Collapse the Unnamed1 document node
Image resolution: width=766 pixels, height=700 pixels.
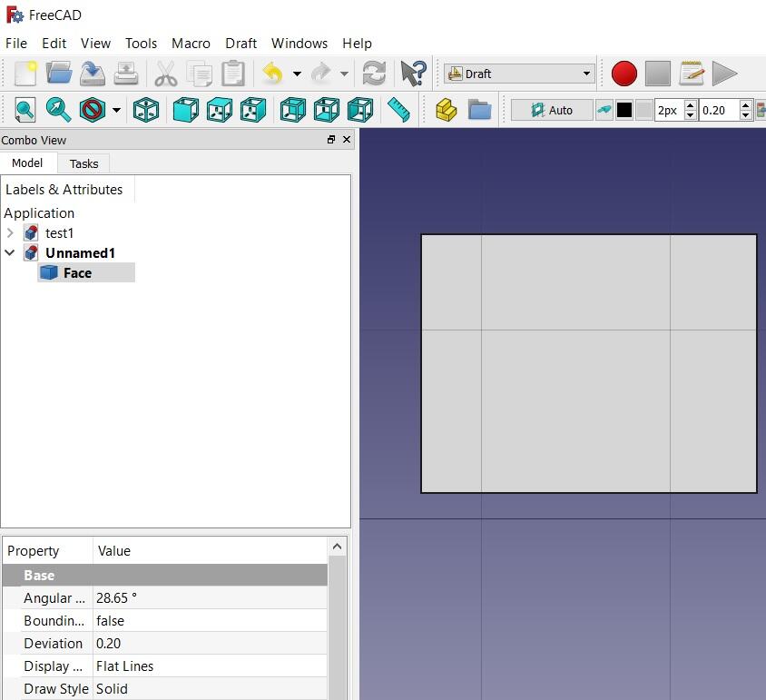pos(10,252)
